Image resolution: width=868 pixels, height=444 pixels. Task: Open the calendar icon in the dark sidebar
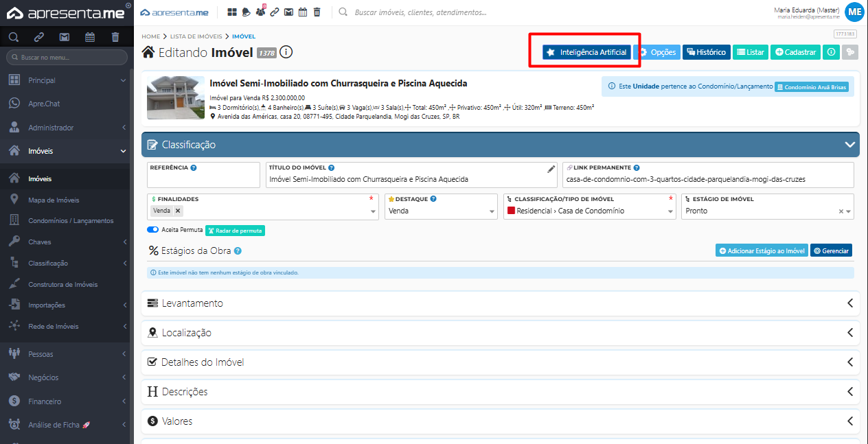90,37
